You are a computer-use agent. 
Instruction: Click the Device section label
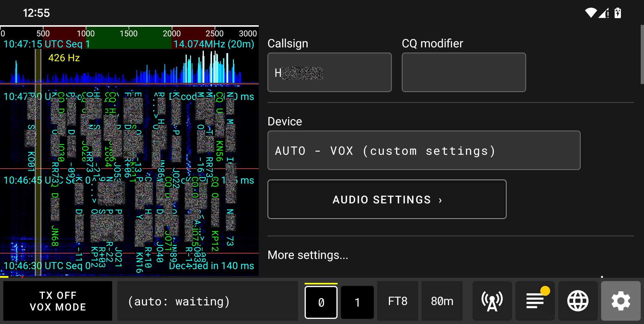point(285,121)
